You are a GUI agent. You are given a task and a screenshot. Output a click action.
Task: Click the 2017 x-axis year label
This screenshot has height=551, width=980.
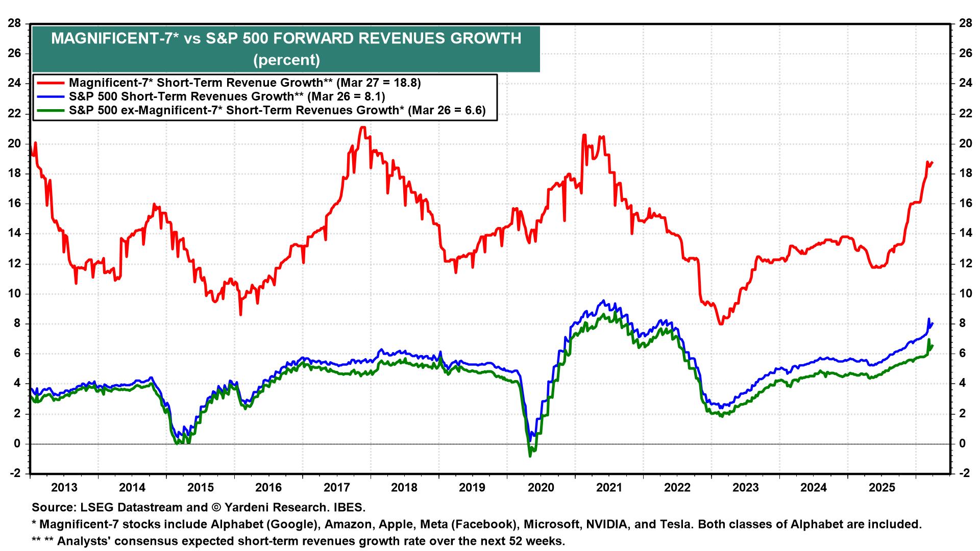click(x=336, y=488)
